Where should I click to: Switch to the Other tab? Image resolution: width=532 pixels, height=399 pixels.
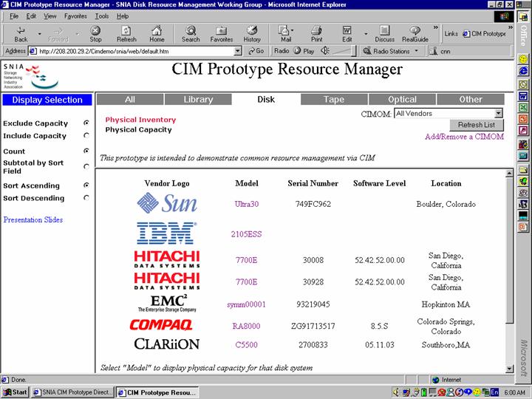coord(471,100)
